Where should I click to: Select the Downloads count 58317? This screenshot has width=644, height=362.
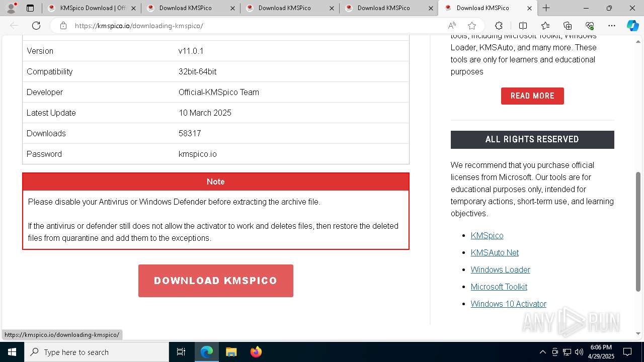pos(190,133)
